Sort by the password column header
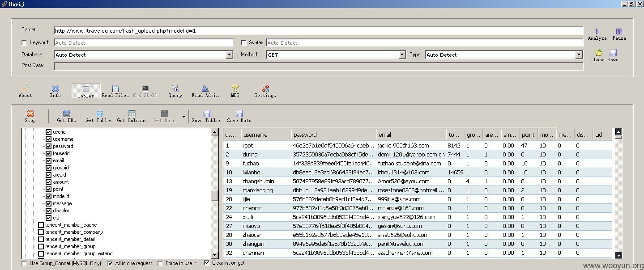 (333, 135)
